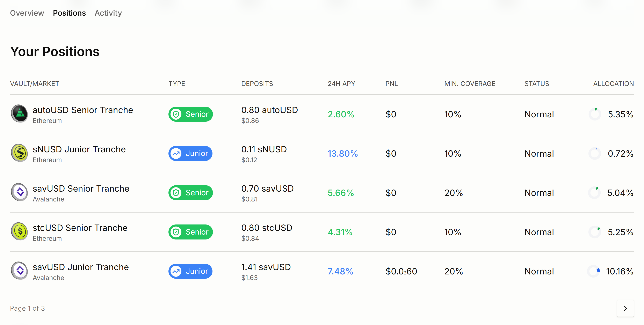Image resolution: width=644 pixels, height=325 pixels.
Task: Click the Junior badge on the sNUSD row
Action: 190,153
